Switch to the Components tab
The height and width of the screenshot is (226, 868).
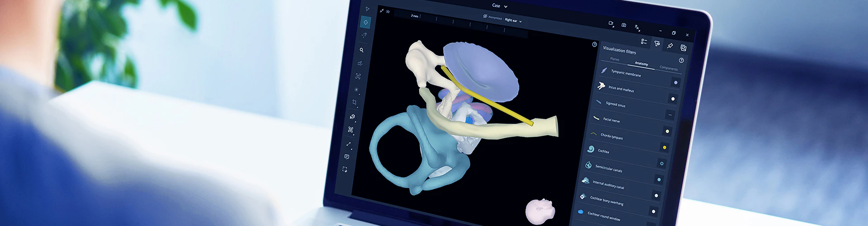669,68
